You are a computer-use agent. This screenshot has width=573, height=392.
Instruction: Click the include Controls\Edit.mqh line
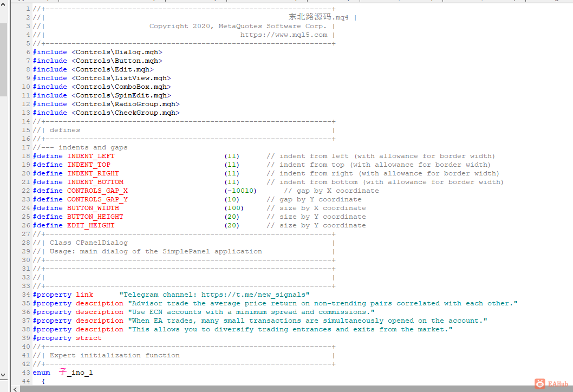pyautogui.click(x=93, y=69)
